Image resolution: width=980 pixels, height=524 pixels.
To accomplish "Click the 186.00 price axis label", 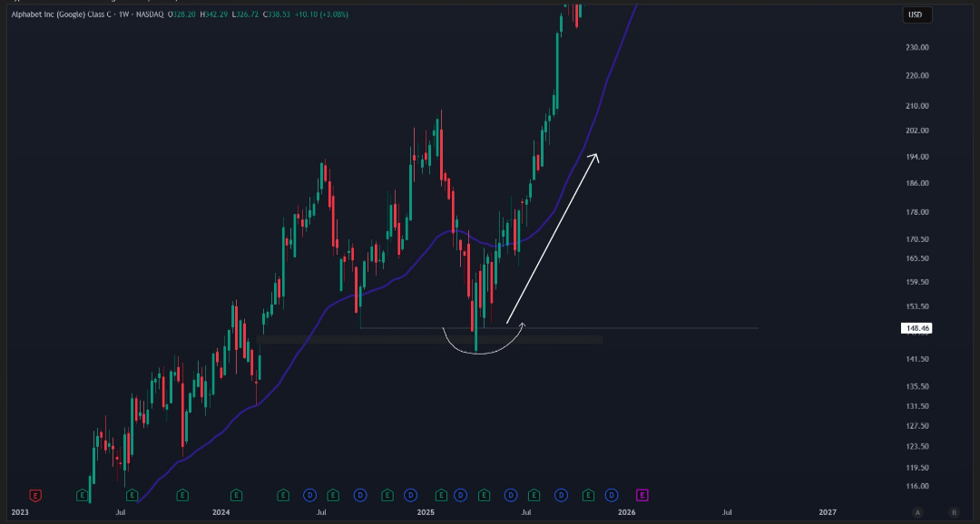I will click(x=916, y=184).
